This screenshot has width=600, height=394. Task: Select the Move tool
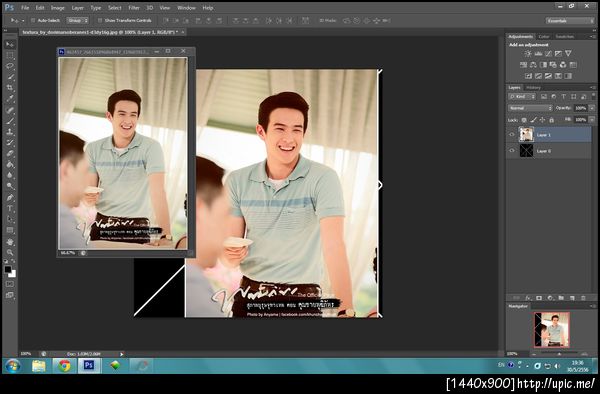coord(10,44)
